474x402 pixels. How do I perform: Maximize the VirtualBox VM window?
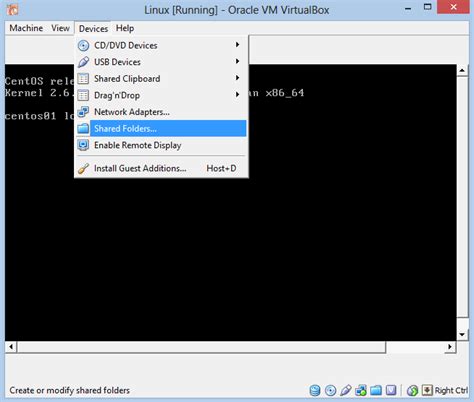coord(427,7)
